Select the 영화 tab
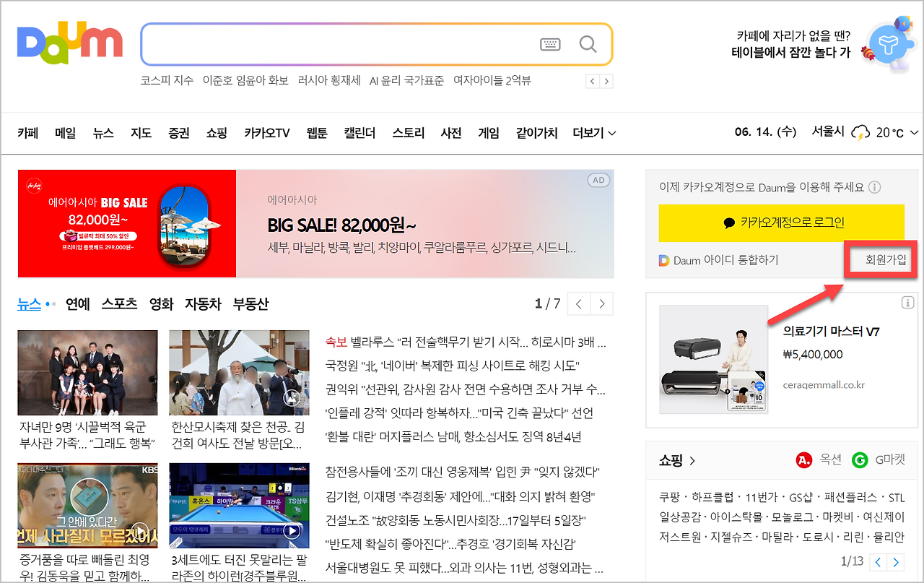 point(161,304)
